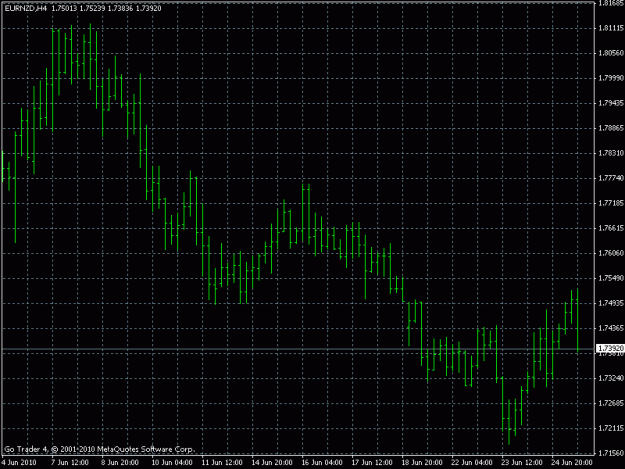Click the 1.74935 price axis label
This screenshot has height=469, width=625.
611,303
